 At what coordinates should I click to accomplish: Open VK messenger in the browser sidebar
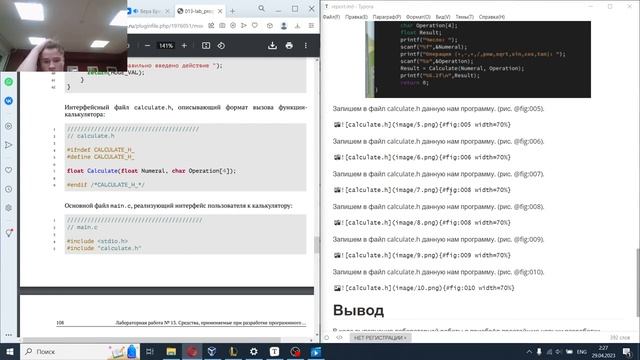pos(9,100)
